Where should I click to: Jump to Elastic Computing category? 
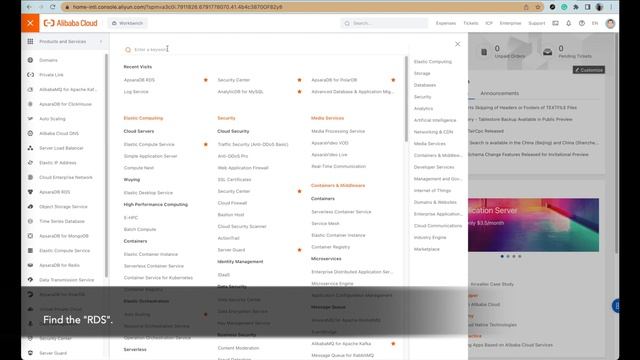(x=433, y=62)
